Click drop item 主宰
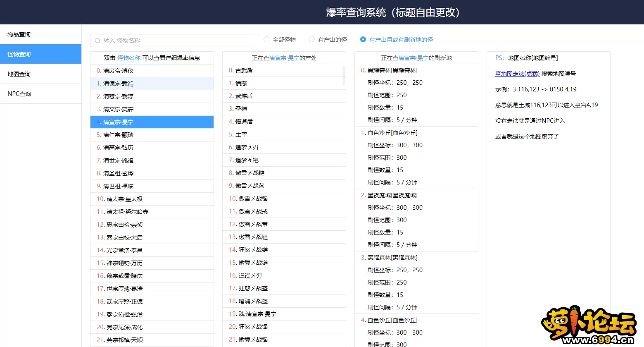The width and height of the screenshot is (644, 347). click(x=284, y=134)
